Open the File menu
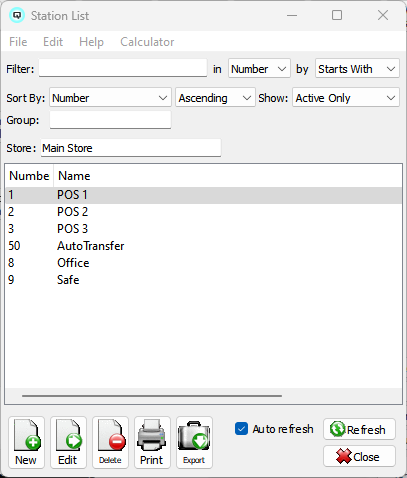The width and height of the screenshot is (407, 478). pyautogui.click(x=18, y=42)
